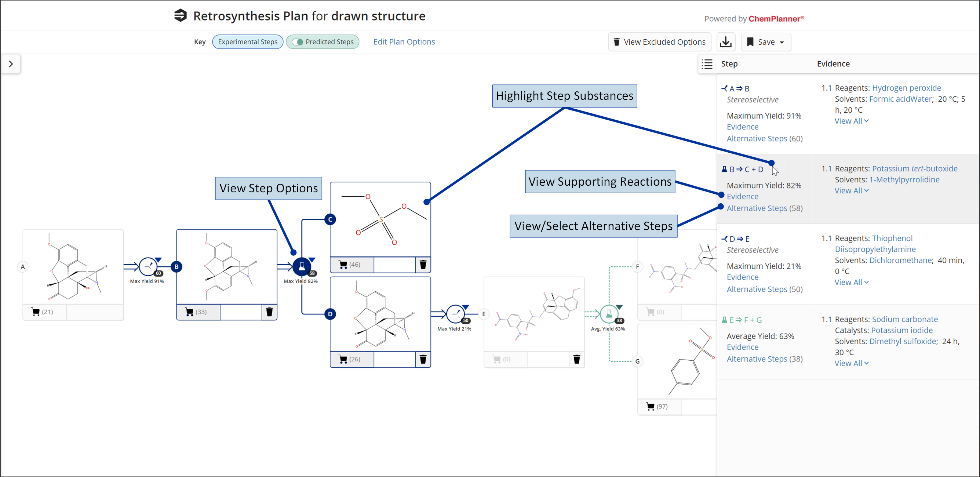Click Diisopropylethylamine reagent link
The width and height of the screenshot is (980, 477).
[875, 249]
